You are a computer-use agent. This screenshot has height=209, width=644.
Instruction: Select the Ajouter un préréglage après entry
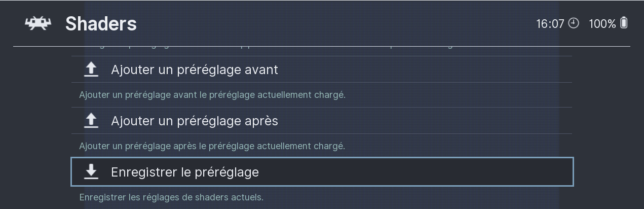pyautogui.click(x=195, y=121)
